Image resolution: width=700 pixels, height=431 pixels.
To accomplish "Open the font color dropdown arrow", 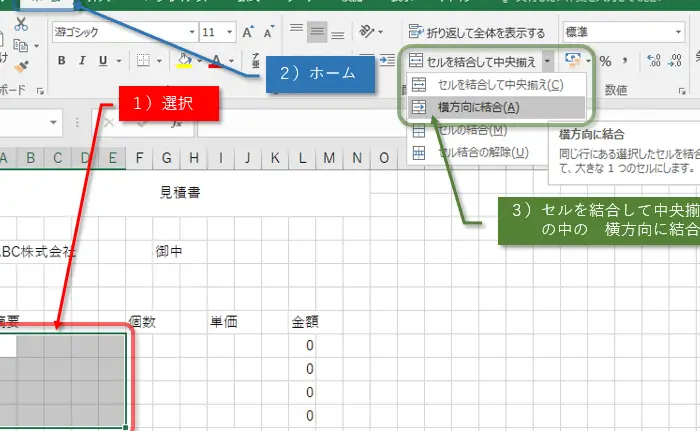I will point(231,61).
